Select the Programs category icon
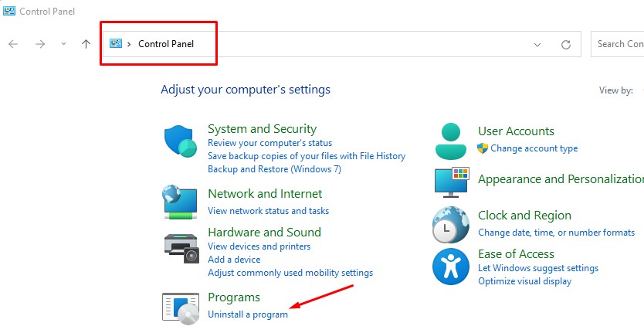This screenshot has width=644, height=333. point(181,306)
